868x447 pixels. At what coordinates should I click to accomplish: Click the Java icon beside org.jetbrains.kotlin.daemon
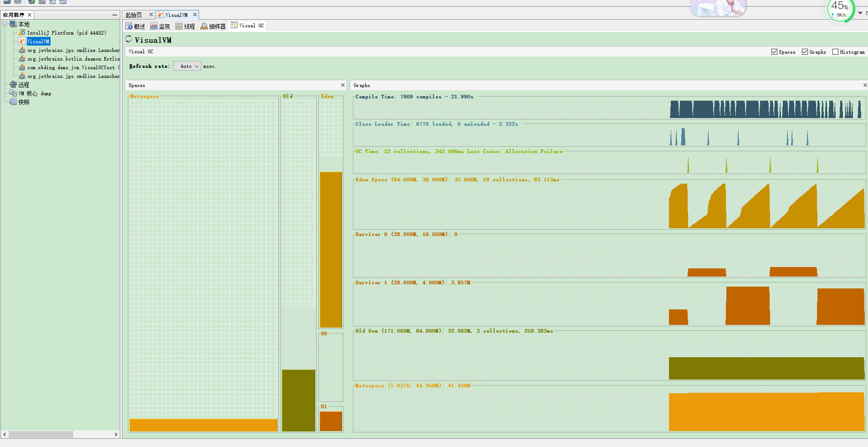22,59
